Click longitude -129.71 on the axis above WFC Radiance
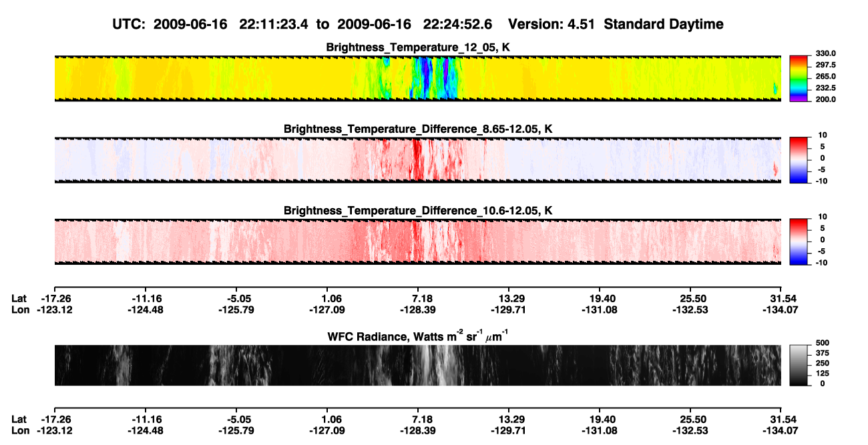The height and width of the screenshot is (445, 868). pos(509,309)
